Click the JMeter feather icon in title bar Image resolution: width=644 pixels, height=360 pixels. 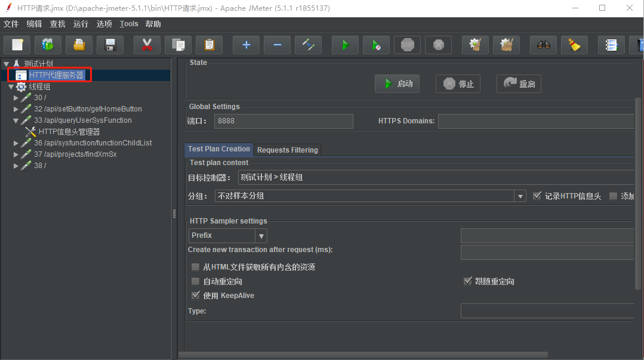[8, 7]
